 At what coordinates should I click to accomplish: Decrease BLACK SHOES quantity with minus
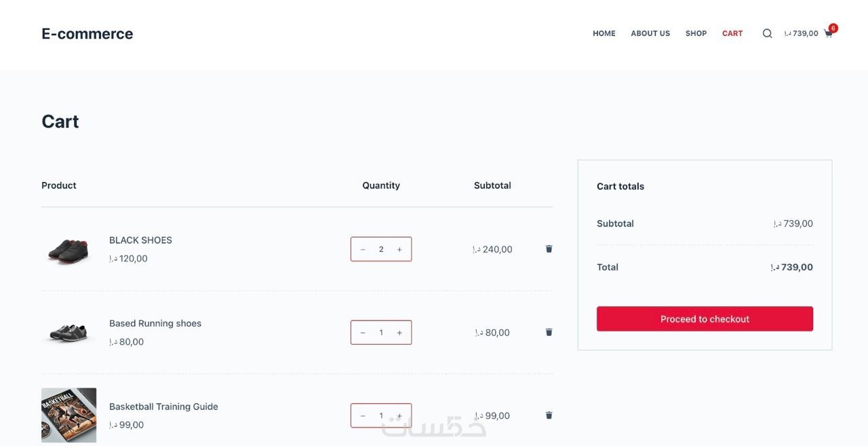363,249
